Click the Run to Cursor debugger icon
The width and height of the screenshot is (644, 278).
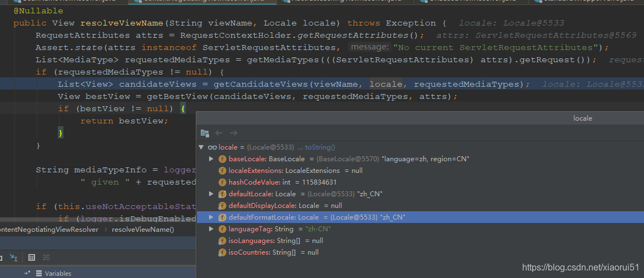(13, 257)
